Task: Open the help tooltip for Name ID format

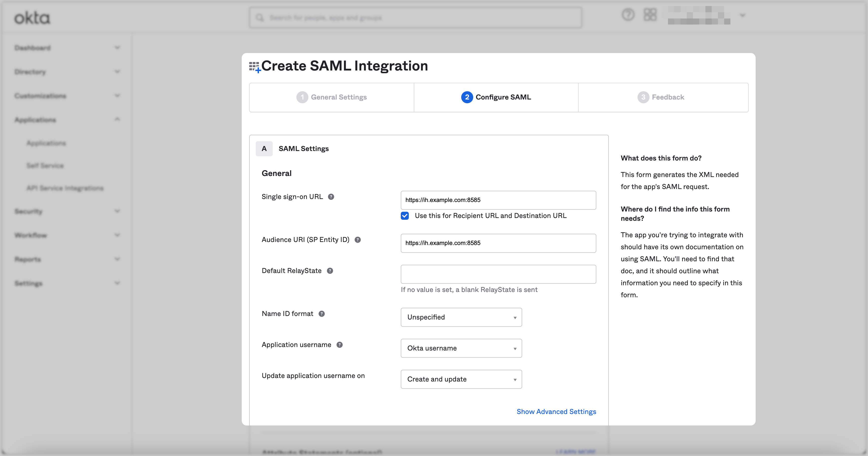Action: [322, 314]
